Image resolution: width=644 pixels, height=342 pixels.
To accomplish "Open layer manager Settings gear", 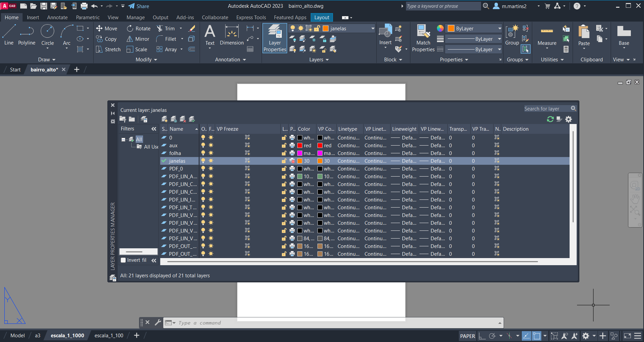I will click(569, 119).
